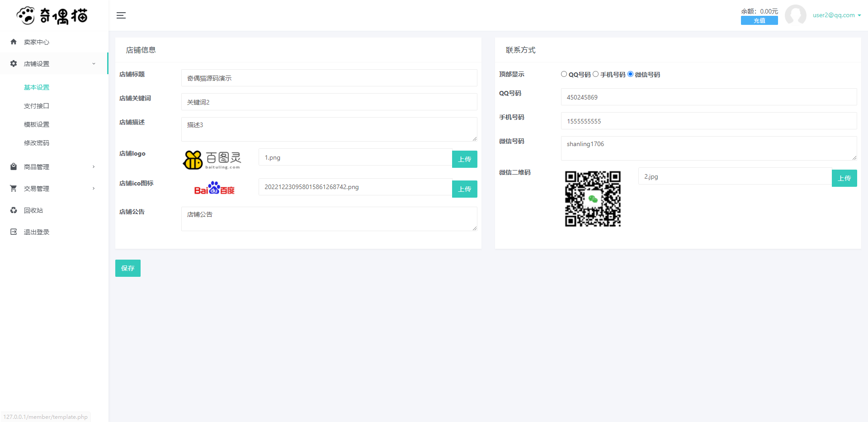Click the QQ号码 field with 450245869
868x422 pixels.
(x=709, y=97)
